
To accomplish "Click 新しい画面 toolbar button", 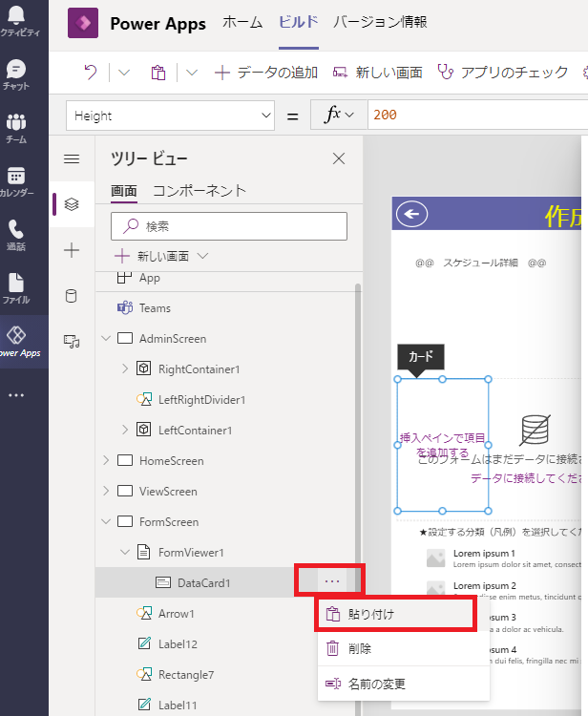I will tap(378, 73).
